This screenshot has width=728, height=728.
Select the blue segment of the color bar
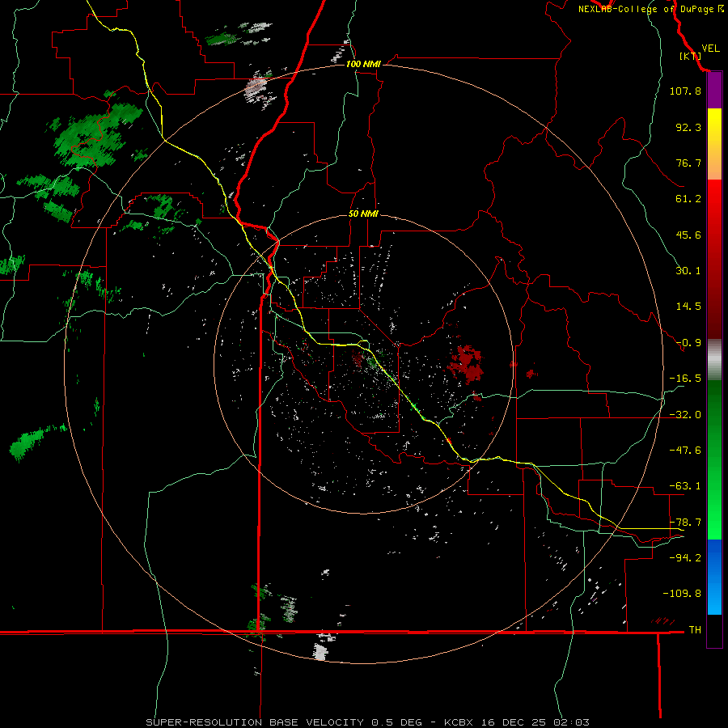[714, 577]
